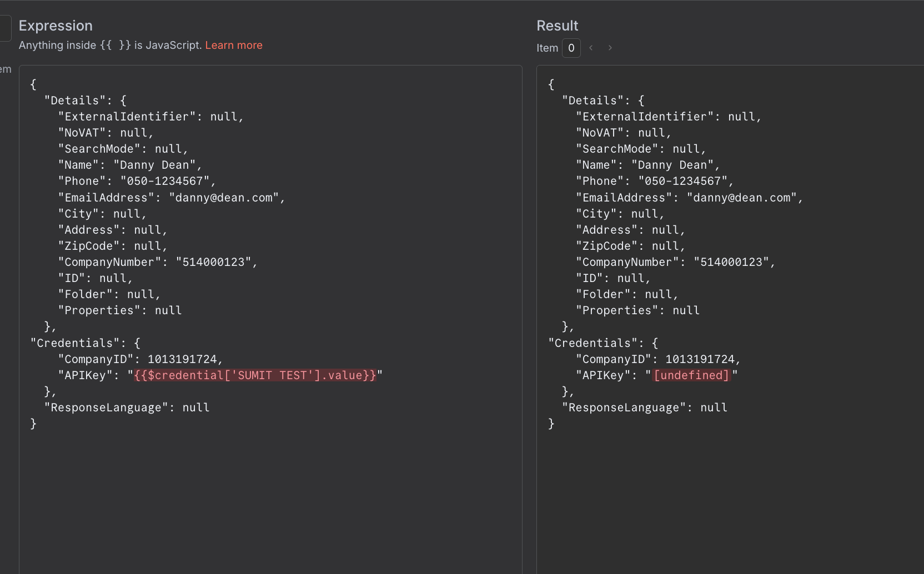The height and width of the screenshot is (574, 924).
Task: Click the $credential['SUMIT TEST'] expression in the editor
Action: (x=255, y=376)
